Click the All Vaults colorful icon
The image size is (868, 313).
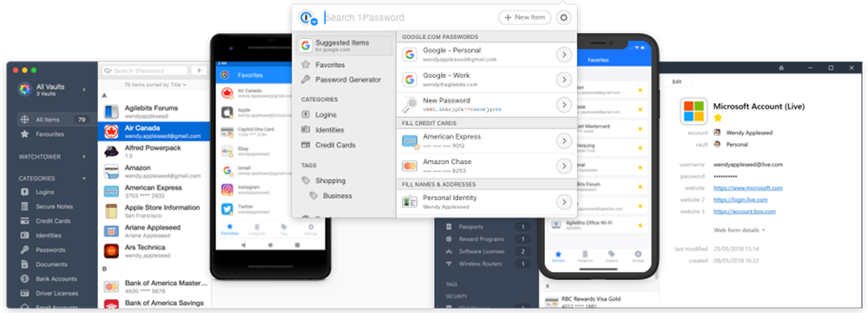point(25,89)
